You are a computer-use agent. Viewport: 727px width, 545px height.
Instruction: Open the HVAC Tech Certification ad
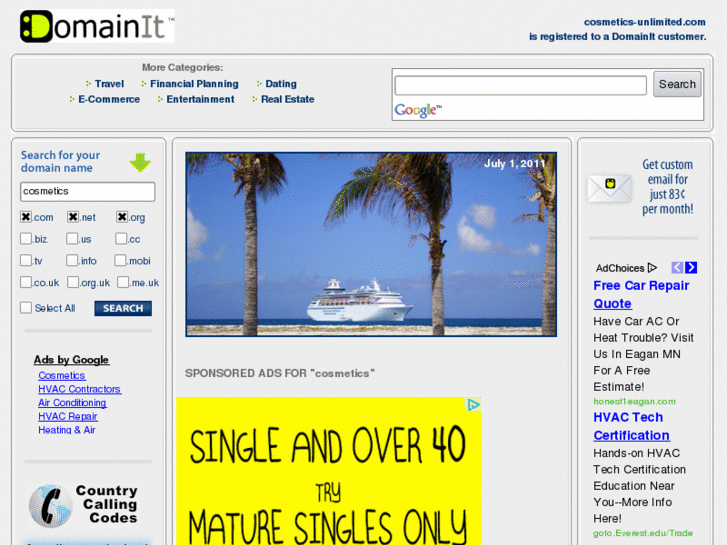631,426
